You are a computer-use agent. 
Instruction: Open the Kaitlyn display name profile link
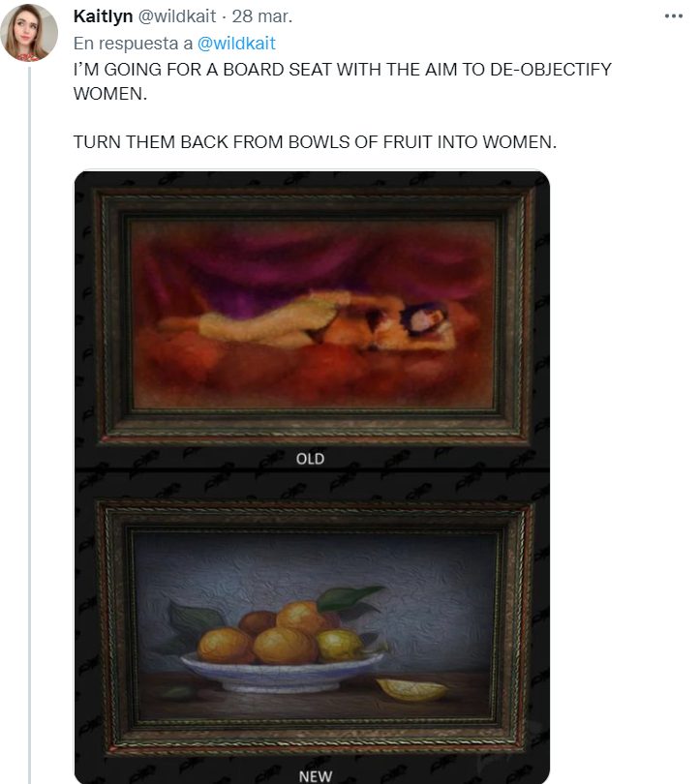pyautogui.click(x=103, y=16)
